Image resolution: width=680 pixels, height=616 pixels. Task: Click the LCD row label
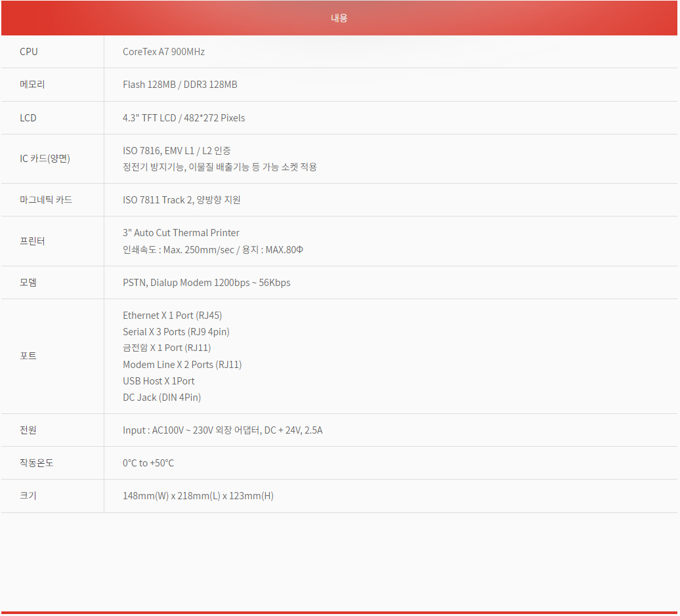click(x=28, y=118)
